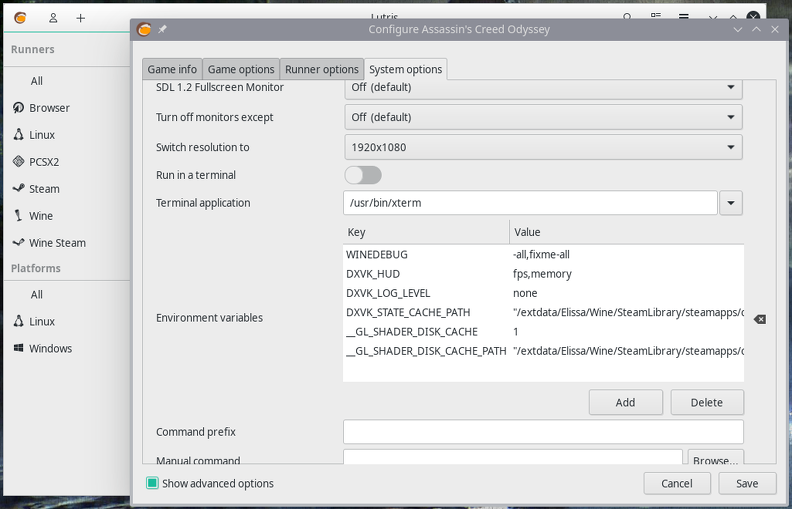Viewport: 792px width, 509px height.
Task: Toggle the Run in a terminal switch
Action: pos(363,175)
